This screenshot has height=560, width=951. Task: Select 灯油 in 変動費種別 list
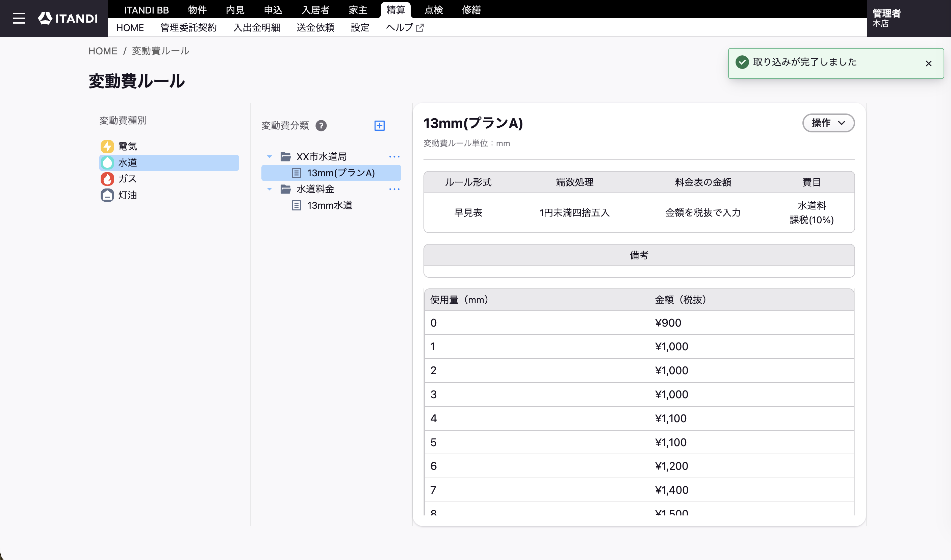(169, 195)
